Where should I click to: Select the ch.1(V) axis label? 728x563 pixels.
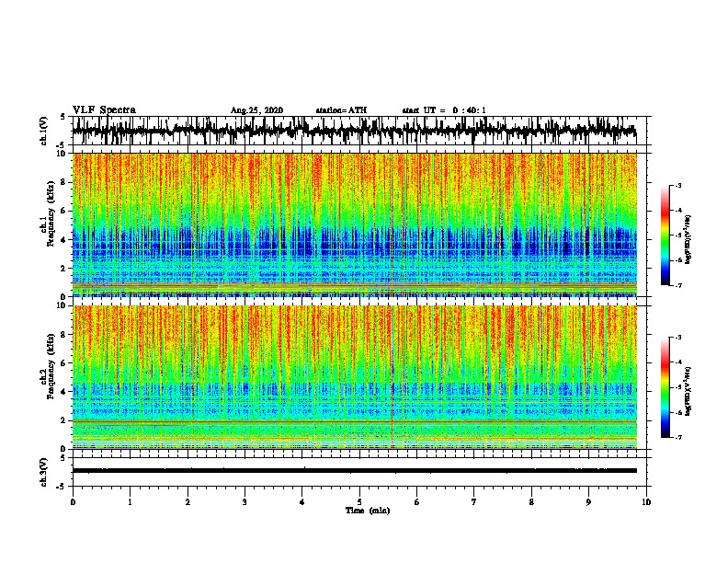(44, 131)
